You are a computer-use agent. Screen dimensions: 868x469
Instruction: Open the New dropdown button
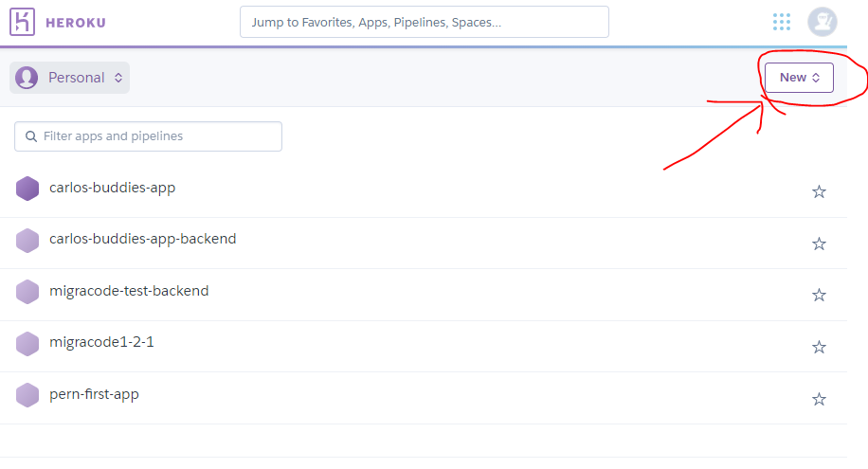click(x=799, y=78)
